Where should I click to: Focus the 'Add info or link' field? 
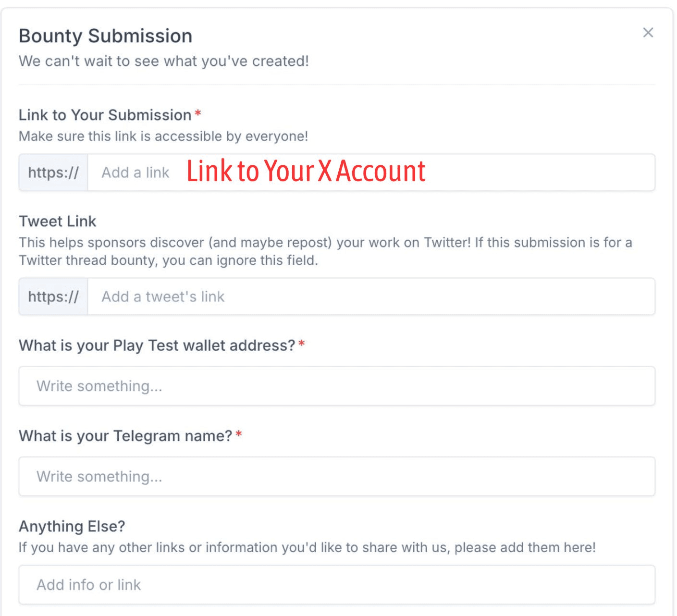(337, 585)
